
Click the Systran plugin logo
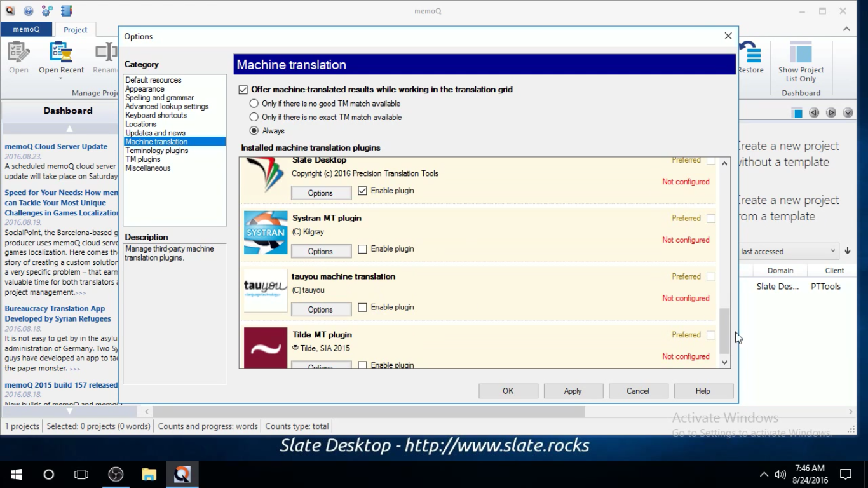(x=266, y=233)
